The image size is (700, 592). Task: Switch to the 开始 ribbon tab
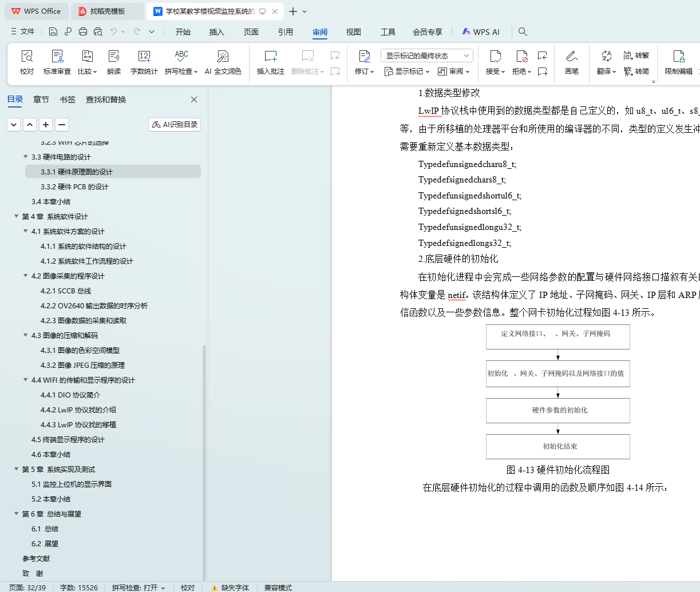tap(183, 32)
